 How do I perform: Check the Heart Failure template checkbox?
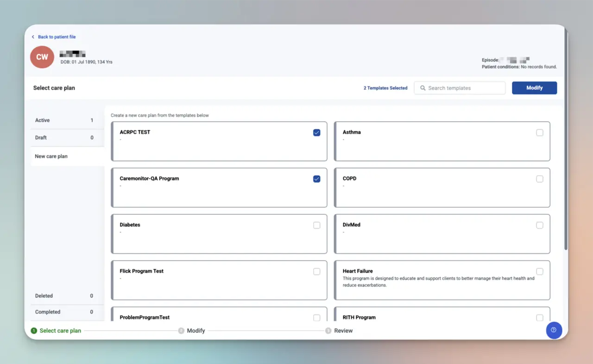[x=540, y=271]
